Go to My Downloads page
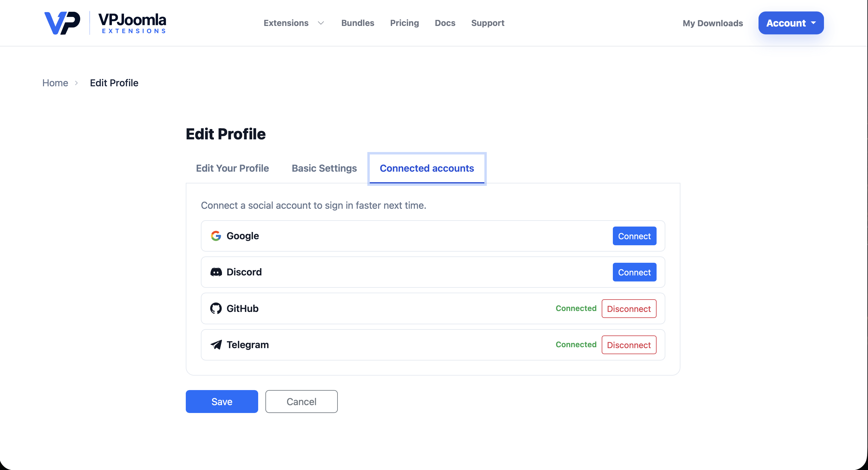868x470 pixels. tap(713, 23)
